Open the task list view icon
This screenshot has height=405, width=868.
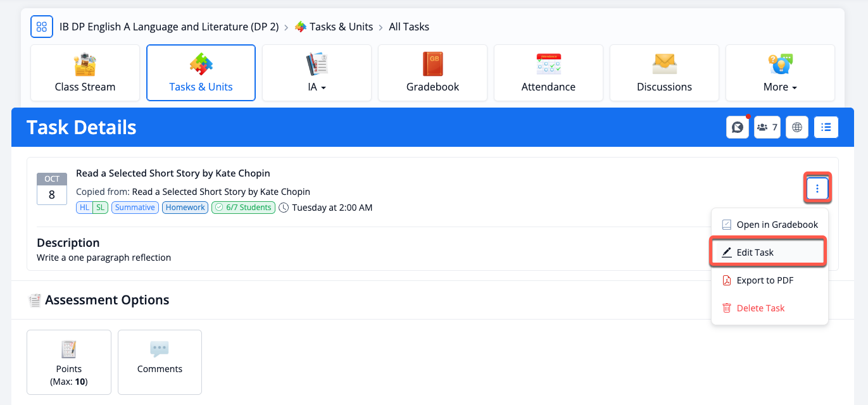coord(826,127)
